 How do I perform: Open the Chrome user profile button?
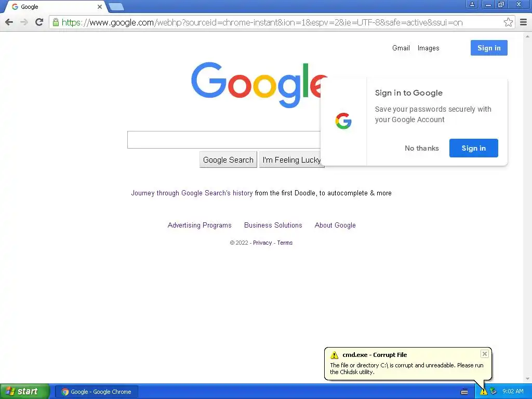tap(472, 4)
